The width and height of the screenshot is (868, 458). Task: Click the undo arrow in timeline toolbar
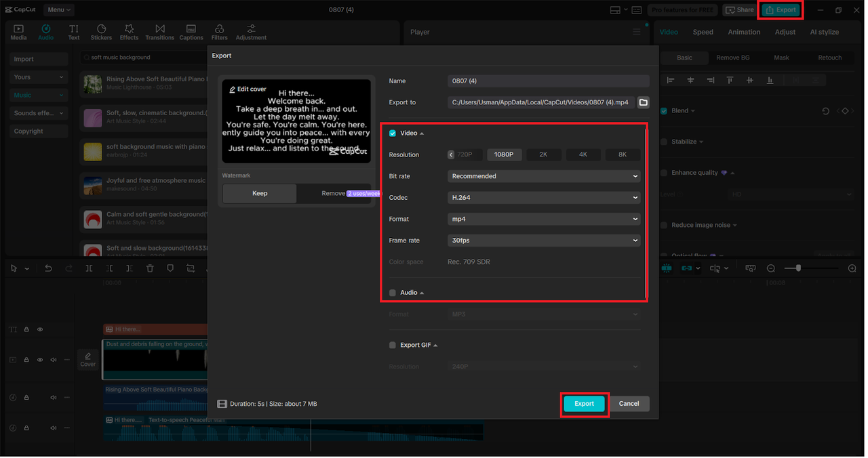point(48,268)
